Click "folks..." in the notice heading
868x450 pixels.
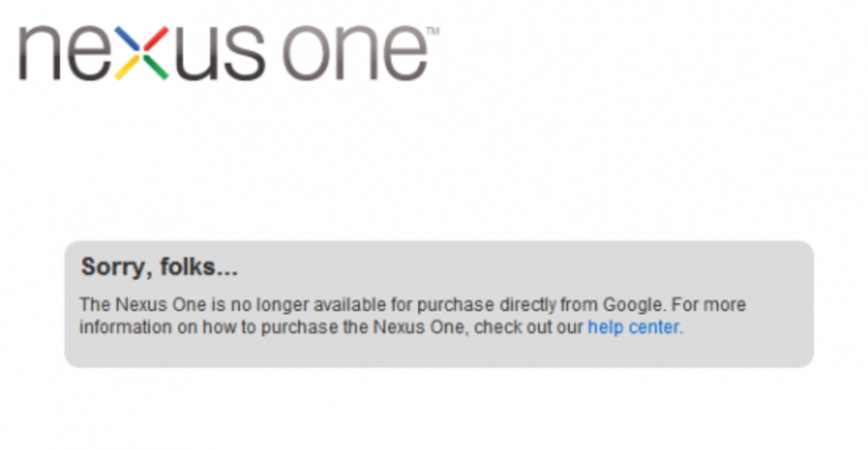click(x=199, y=267)
